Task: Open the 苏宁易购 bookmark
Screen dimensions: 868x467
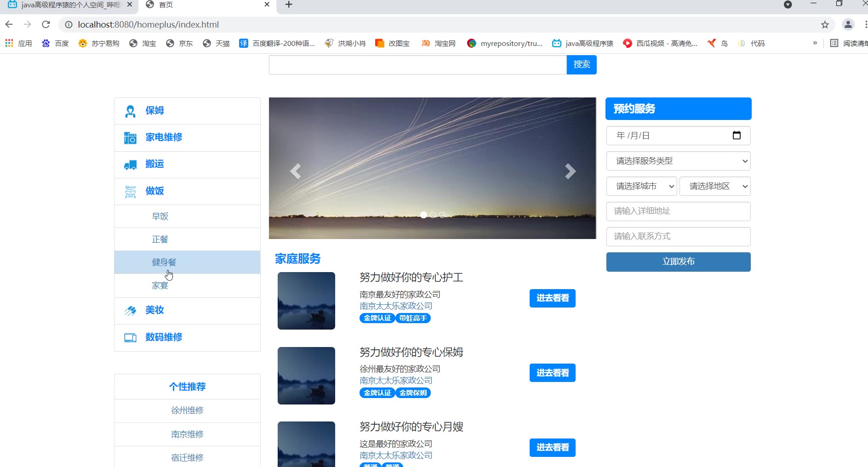Action: pos(98,43)
